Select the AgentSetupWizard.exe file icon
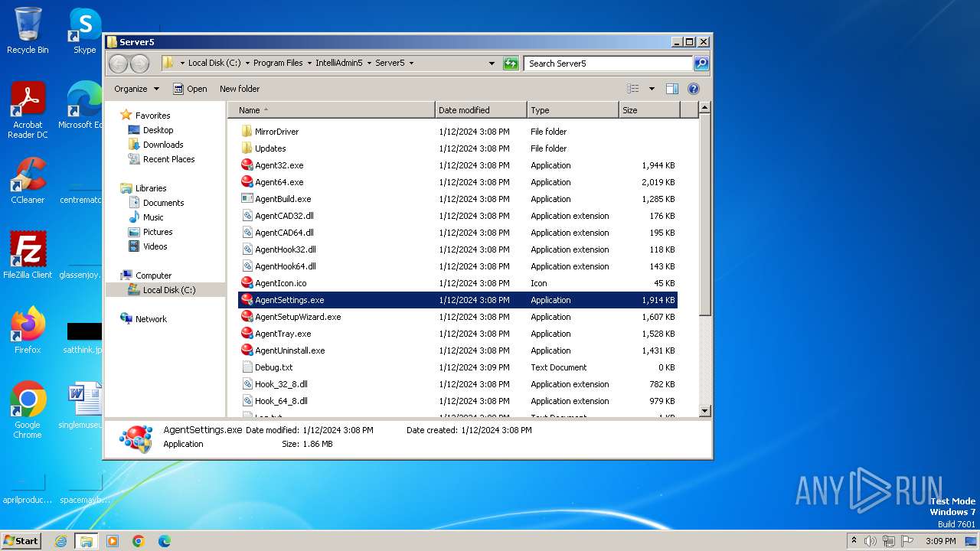This screenshot has height=551, width=980. 247,317
